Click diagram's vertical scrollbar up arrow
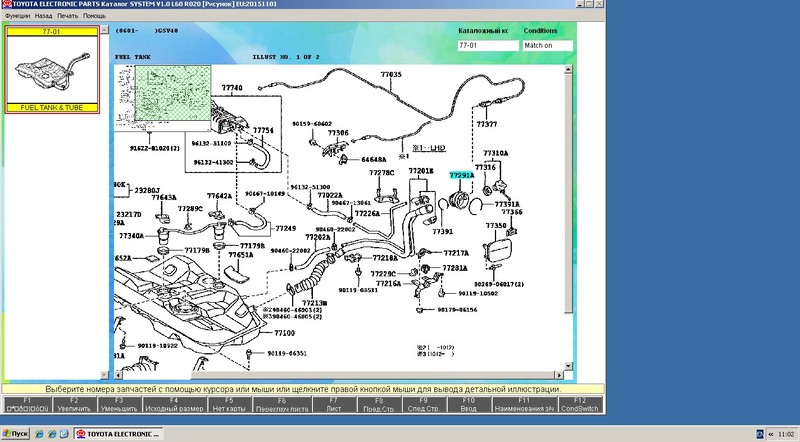The width and height of the screenshot is (800, 442). pyautogui.click(x=568, y=70)
